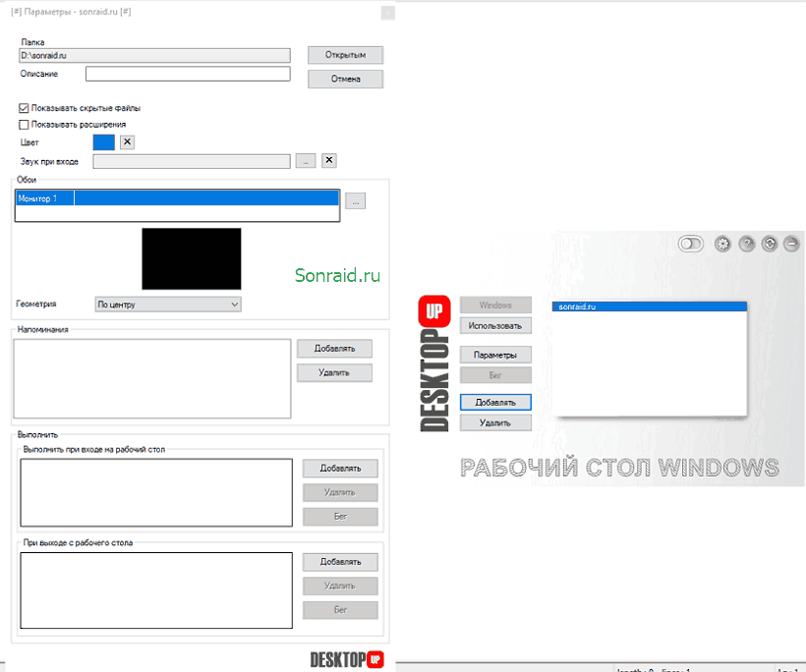Viewport: 806px width, 672px height.
Task: Browse for entry sound file
Action: click(306, 161)
